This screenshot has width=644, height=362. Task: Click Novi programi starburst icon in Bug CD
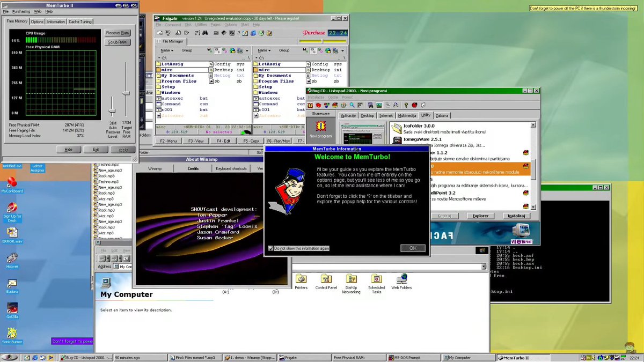tap(320, 127)
